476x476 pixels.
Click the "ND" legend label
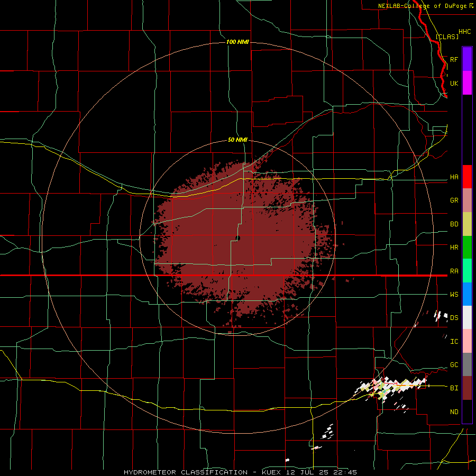[x=454, y=412]
